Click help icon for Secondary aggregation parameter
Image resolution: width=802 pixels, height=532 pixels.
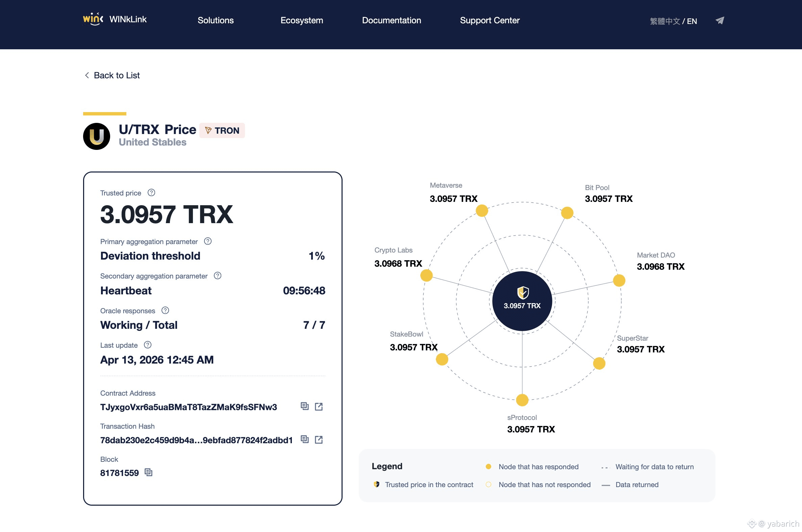pos(218,276)
